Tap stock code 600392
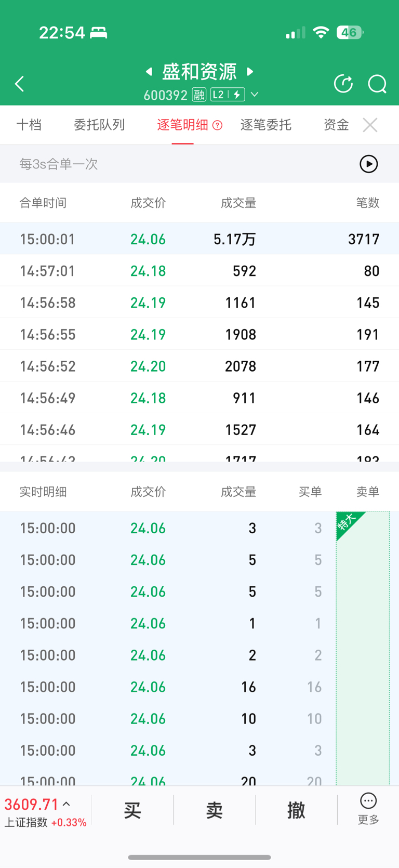 point(165,95)
